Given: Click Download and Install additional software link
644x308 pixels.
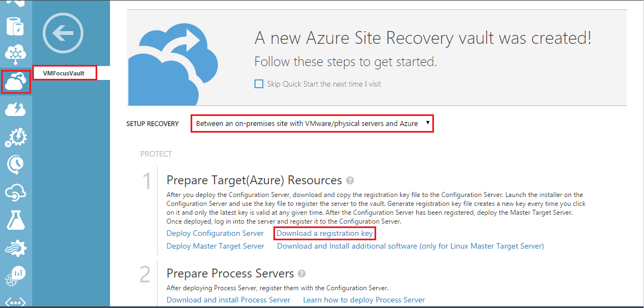Looking at the screenshot, I should (410, 246).
